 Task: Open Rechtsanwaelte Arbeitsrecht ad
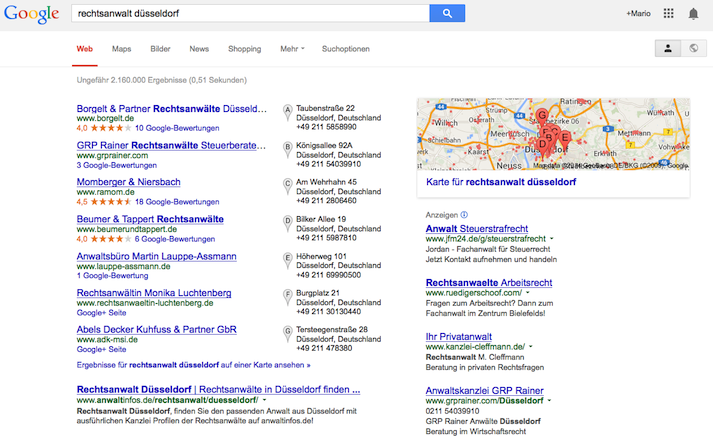489,283
